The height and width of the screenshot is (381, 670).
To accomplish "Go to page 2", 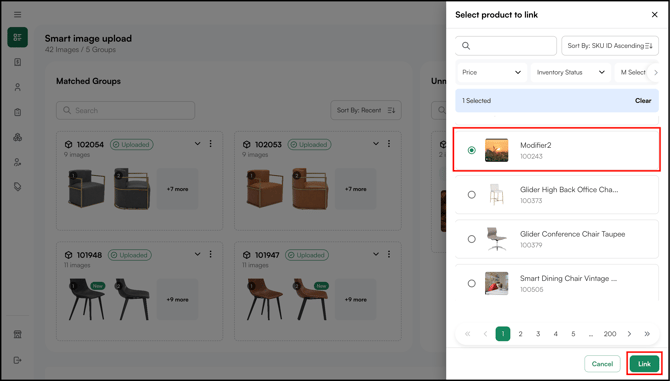I will tap(520, 334).
